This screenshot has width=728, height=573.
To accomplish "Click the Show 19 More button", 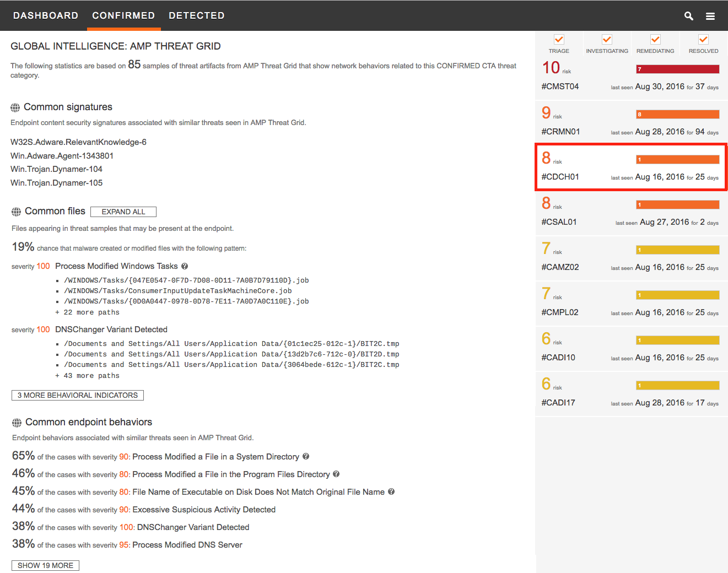I will click(x=45, y=565).
